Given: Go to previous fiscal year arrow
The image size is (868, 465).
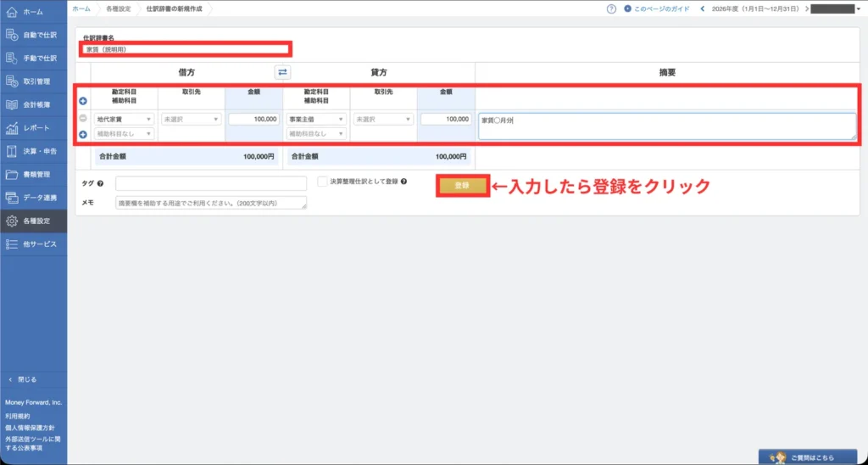Looking at the screenshot, I should (703, 8).
